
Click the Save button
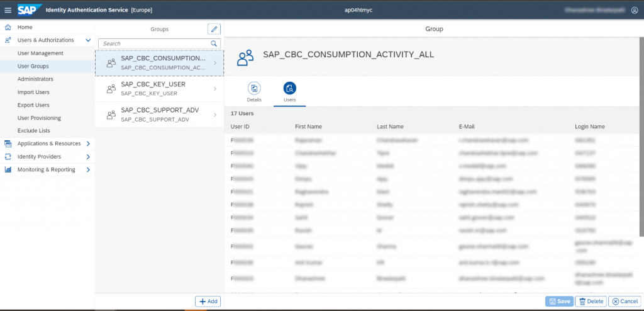pyautogui.click(x=559, y=302)
